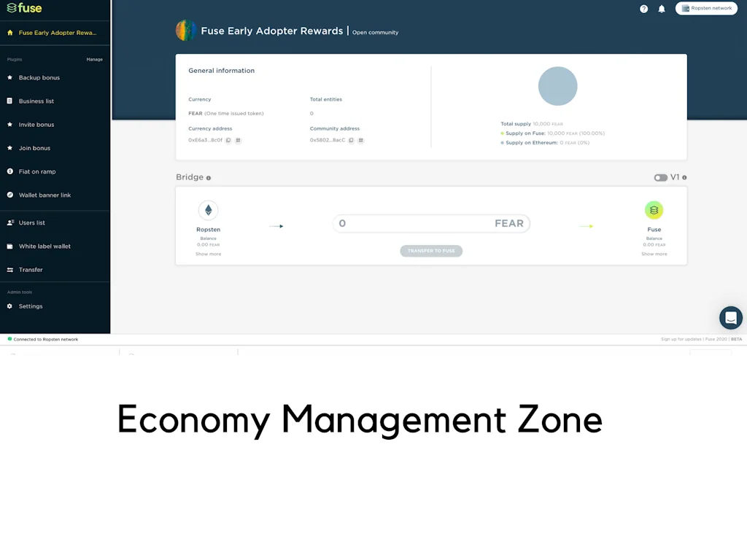The width and height of the screenshot is (747, 560).
Task: Click the home icon in the sidebar
Action: [10, 33]
